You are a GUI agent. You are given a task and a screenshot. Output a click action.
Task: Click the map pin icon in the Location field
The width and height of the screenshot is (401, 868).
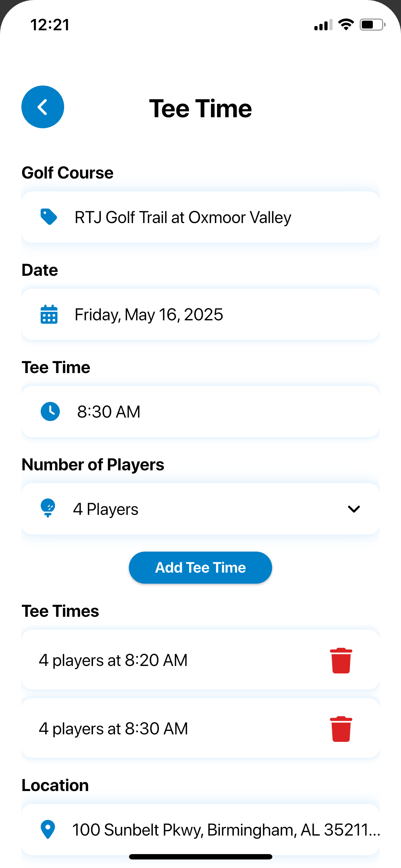tap(48, 830)
